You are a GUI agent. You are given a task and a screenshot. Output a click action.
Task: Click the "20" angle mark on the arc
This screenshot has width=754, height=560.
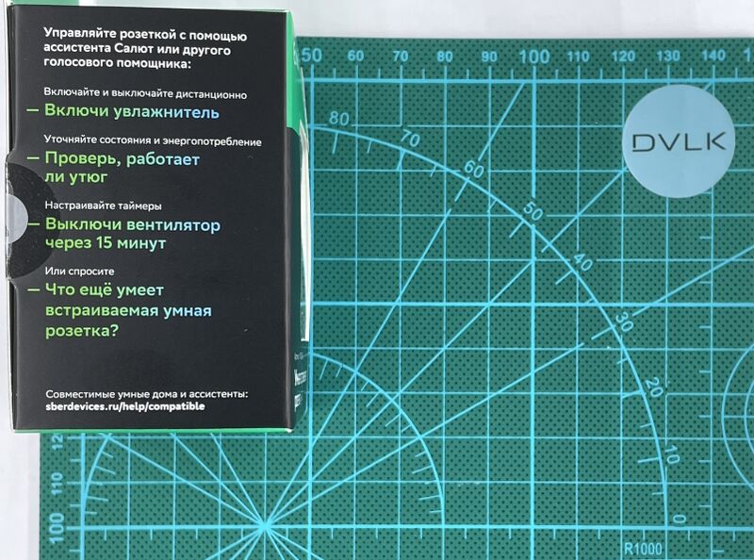tap(653, 387)
